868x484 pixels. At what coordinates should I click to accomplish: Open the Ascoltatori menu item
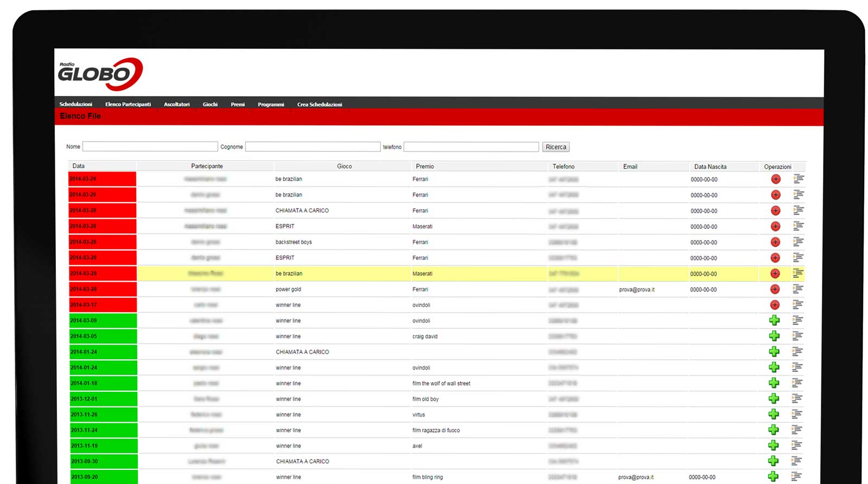177,104
